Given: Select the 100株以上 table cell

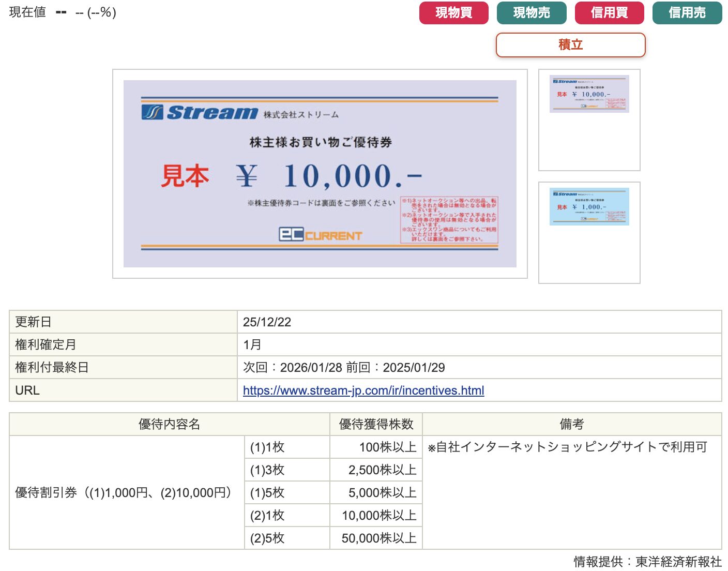Looking at the screenshot, I should 387,447.
